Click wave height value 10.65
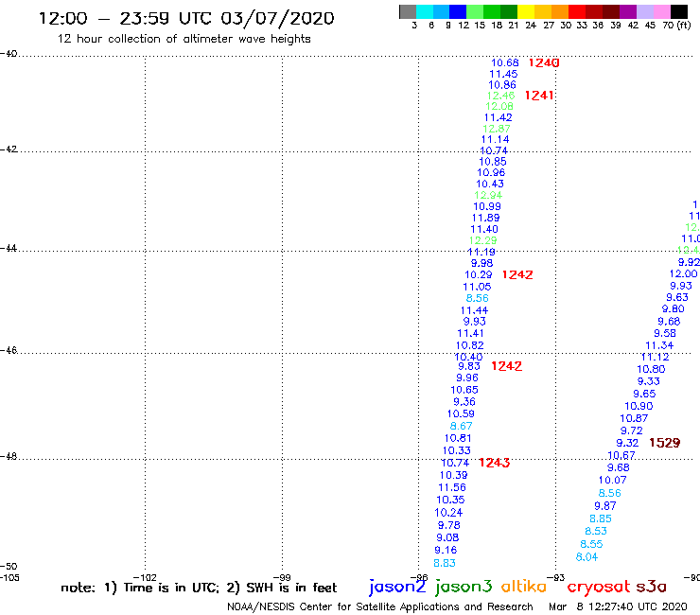The height and width of the screenshot is (615, 700). (464, 390)
